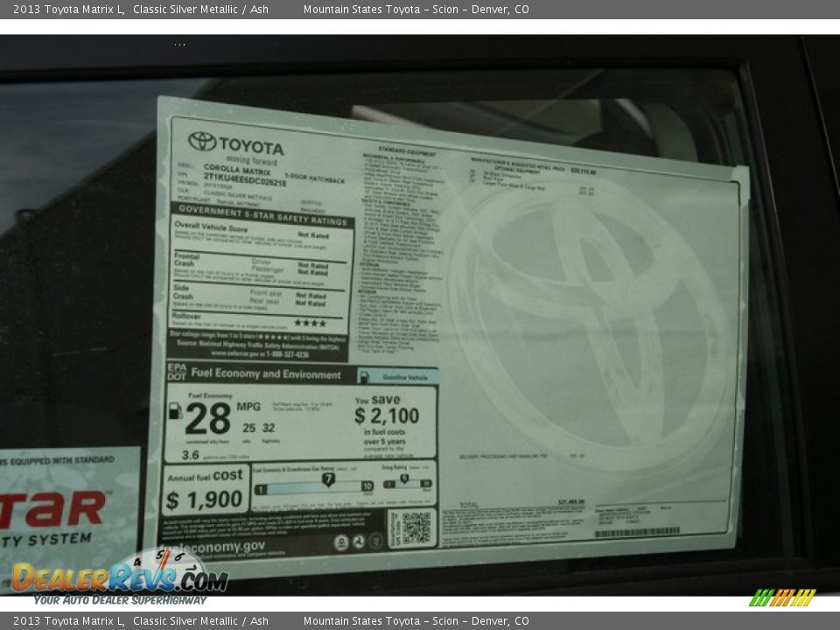This screenshot has width=840, height=630.
Task: Click the "Rollover" label
Action: coord(185,316)
